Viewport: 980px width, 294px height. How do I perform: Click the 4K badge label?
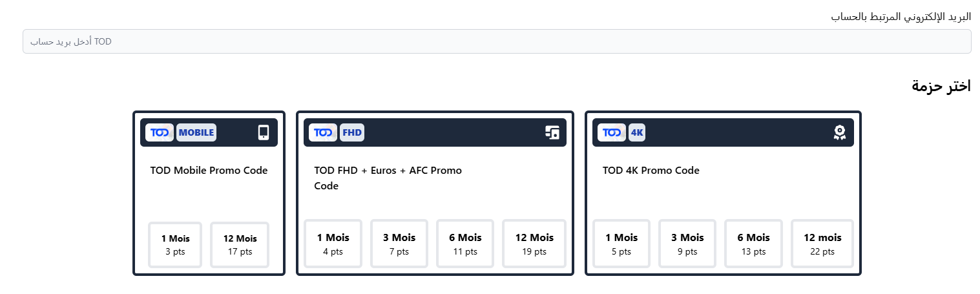pos(637,132)
